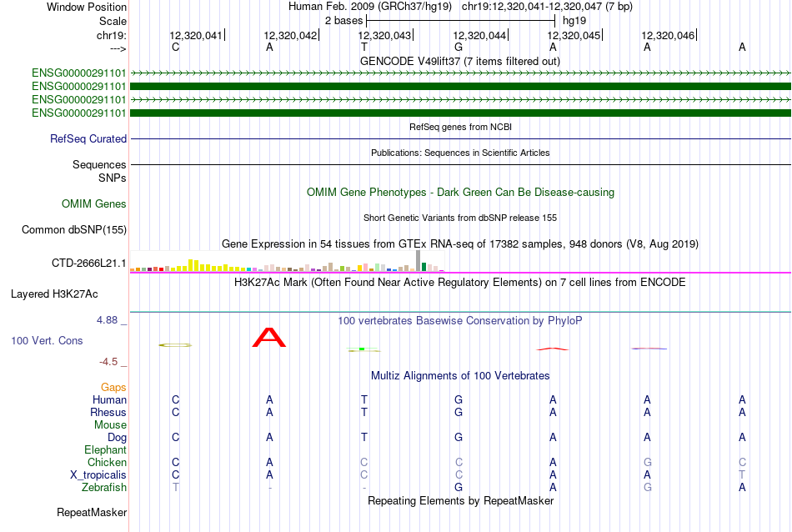Click the 'hg19' text beside the scale bar
This screenshot has height=532, width=792.
coord(574,21)
